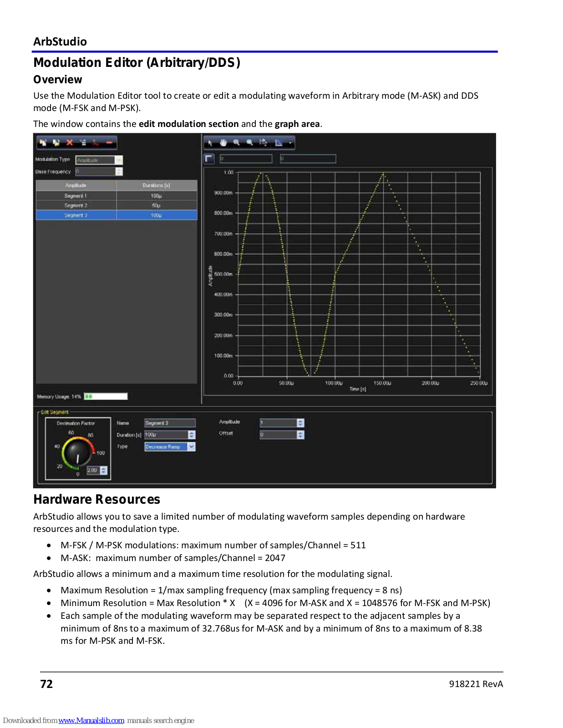Click the Base Frequency stepper arrows
The image size is (563, 728).
119,172
